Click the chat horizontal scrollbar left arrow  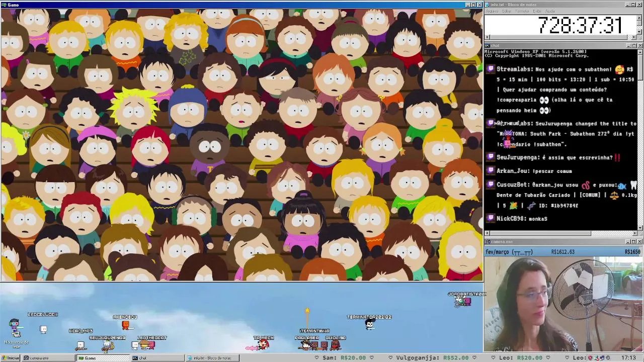click(487, 233)
